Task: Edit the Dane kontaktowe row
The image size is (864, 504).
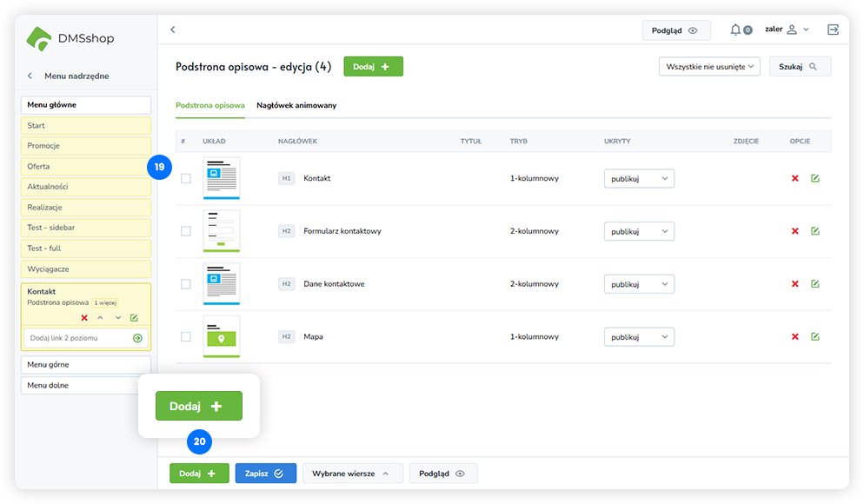Action: pos(815,284)
